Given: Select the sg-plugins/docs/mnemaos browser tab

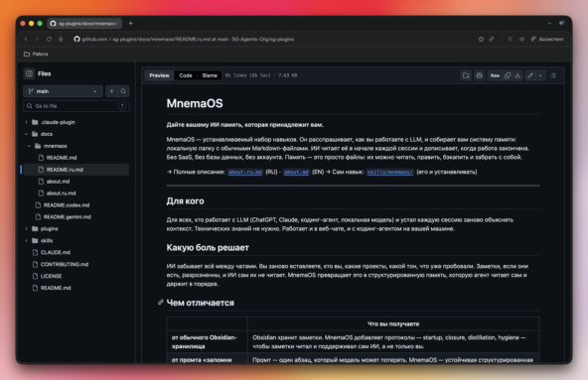Looking at the screenshot, I should tap(84, 23).
